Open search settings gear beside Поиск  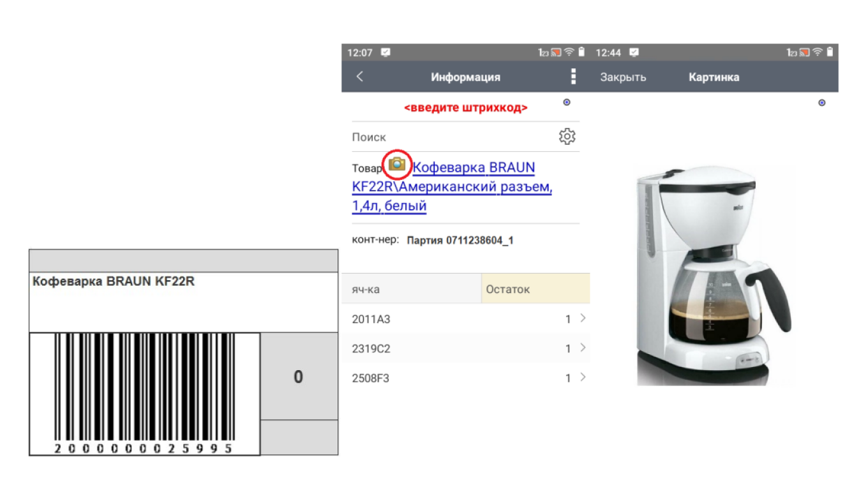click(x=567, y=137)
